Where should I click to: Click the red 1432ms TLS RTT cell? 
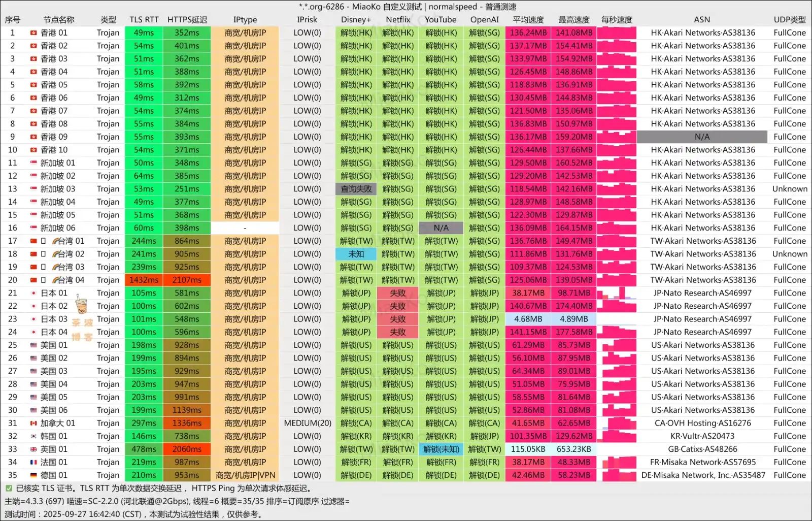tap(144, 280)
